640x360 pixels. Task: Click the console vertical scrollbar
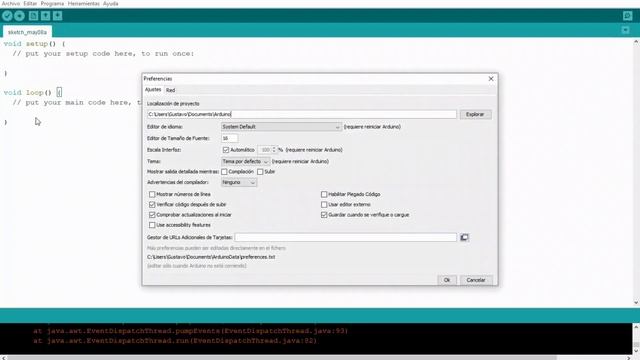(636, 339)
